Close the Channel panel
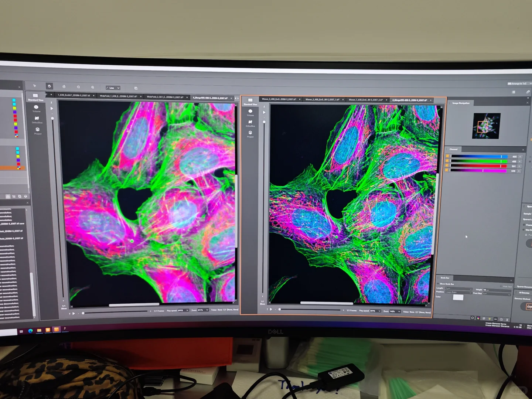 coord(523,150)
